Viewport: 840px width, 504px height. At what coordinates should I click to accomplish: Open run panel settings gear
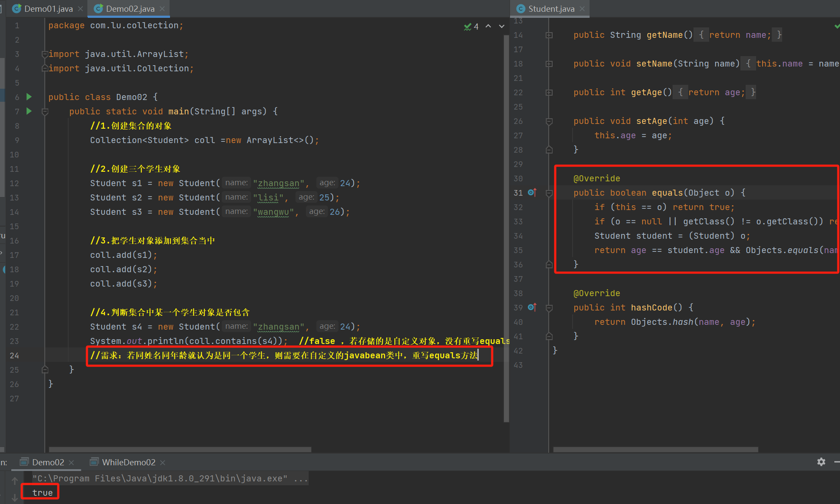(821, 462)
